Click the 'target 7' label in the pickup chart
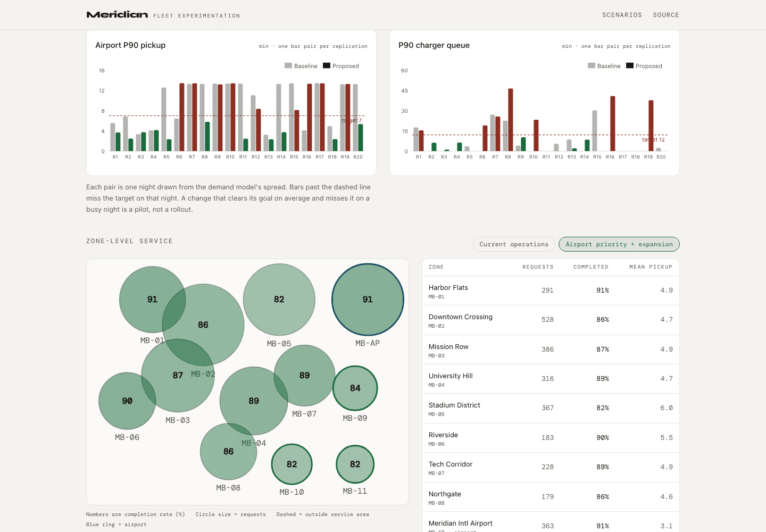 pos(352,121)
